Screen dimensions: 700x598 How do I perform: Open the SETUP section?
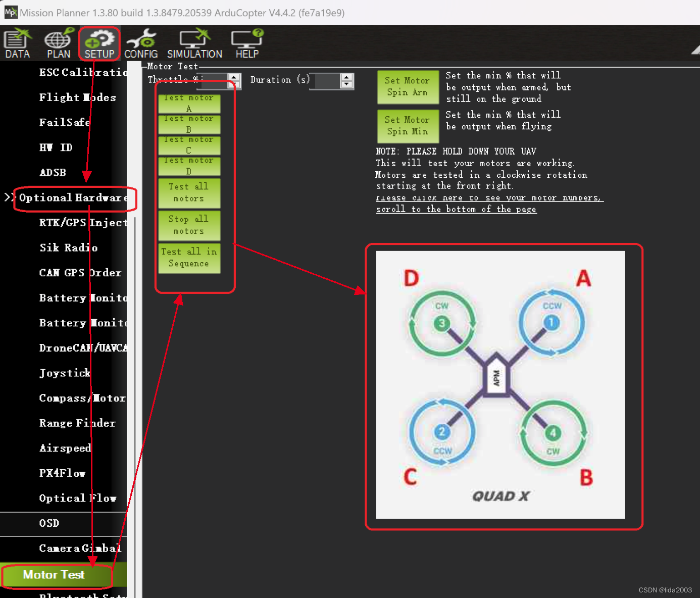point(99,44)
